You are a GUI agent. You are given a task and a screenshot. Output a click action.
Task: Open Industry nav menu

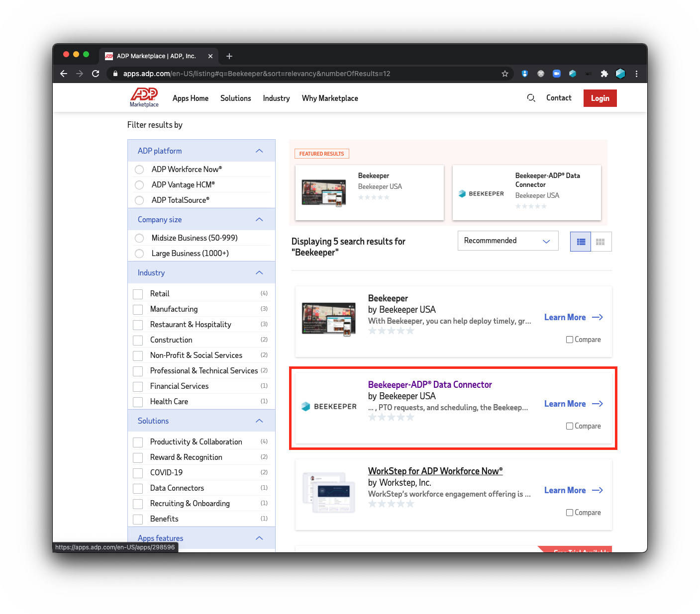(277, 98)
